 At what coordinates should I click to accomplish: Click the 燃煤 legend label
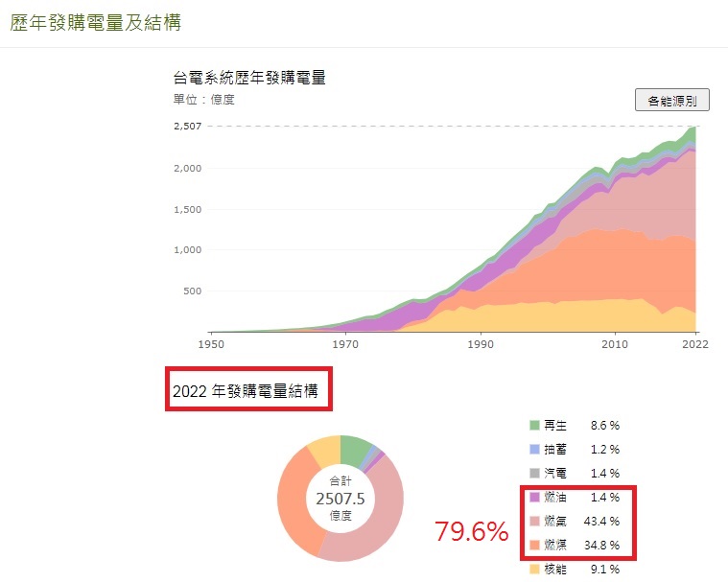(x=555, y=545)
